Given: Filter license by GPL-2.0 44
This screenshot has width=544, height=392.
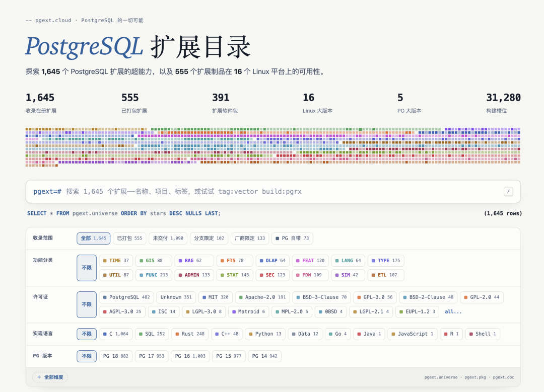Looking at the screenshot, I should [482, 297].
